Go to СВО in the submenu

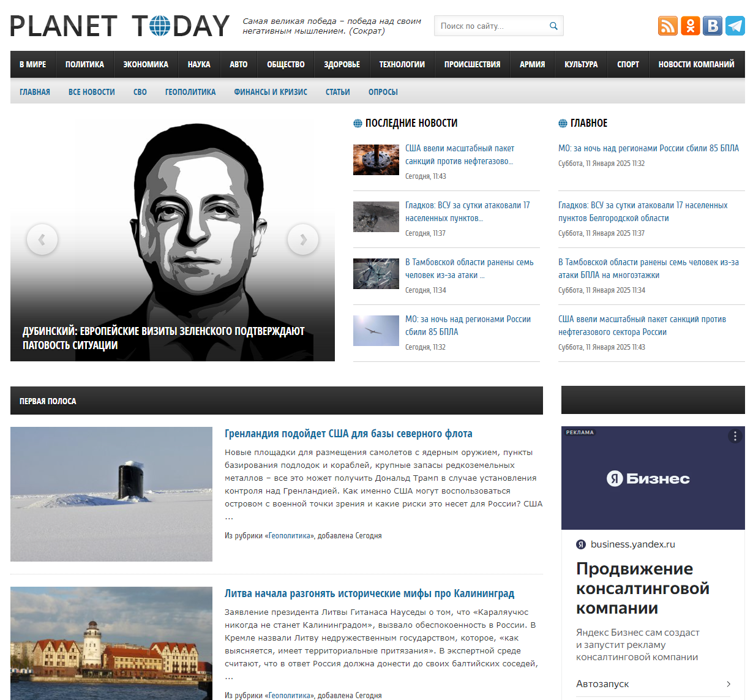pos(140,92)
